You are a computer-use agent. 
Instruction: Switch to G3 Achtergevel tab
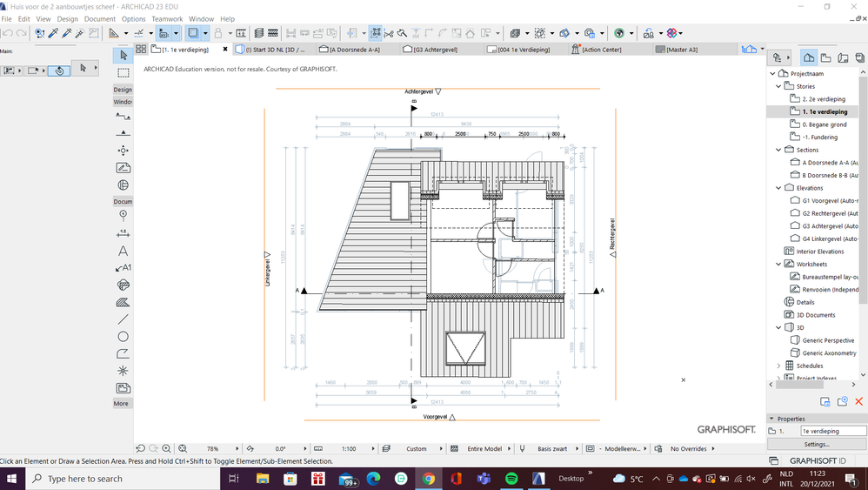coord(441,50)
